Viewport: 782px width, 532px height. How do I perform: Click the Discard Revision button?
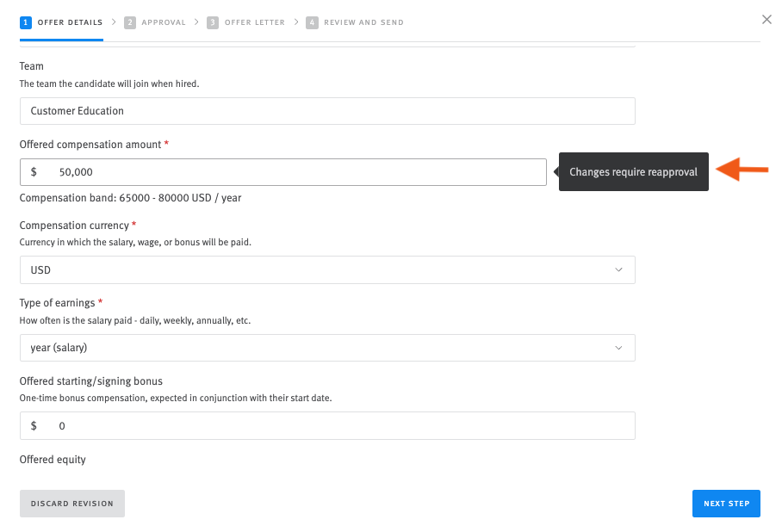71,504
